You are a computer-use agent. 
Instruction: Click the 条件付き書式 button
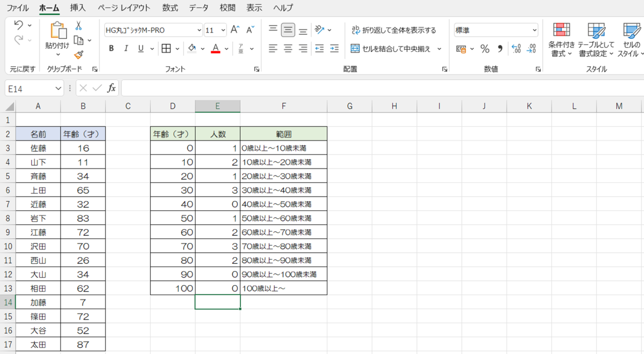click(561, 40)
